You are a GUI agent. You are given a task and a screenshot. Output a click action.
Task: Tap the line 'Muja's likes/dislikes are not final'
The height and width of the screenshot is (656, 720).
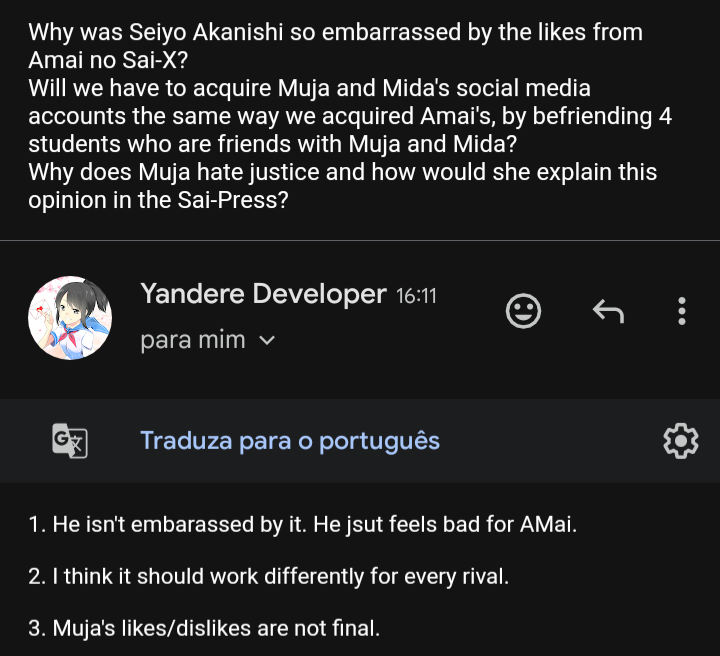tap(204, 630)
